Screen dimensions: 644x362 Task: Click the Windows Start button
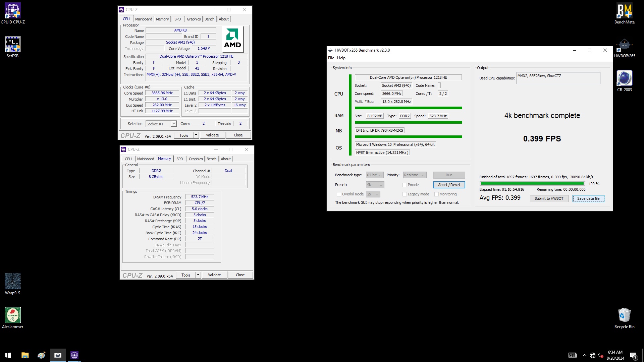(8, 355)
